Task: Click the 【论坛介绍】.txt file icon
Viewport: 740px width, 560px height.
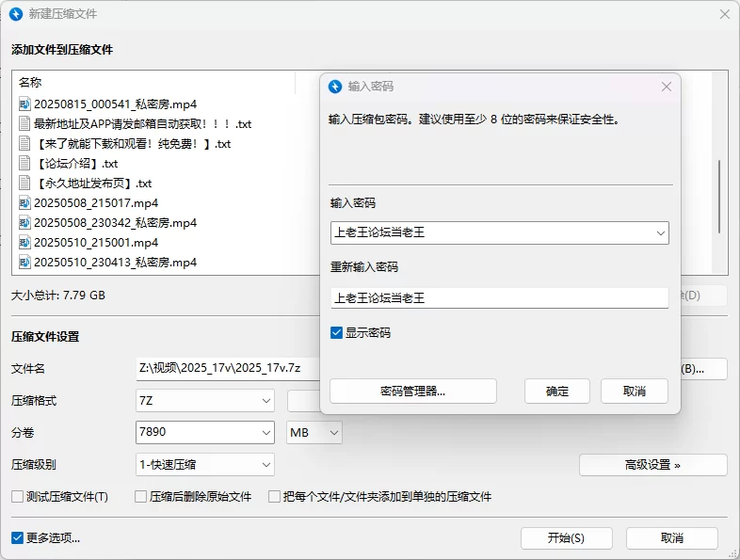Action: pyautogui.click(x=25, y=164)
